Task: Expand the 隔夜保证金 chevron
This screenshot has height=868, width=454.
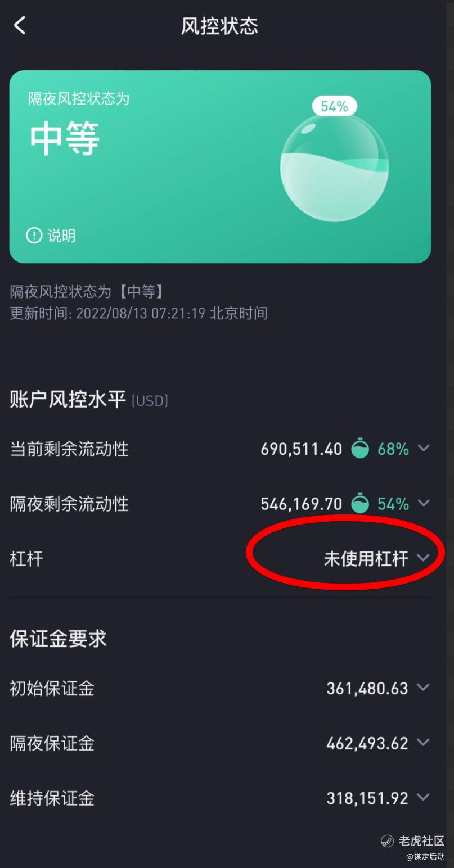Action: coord(423,743)
